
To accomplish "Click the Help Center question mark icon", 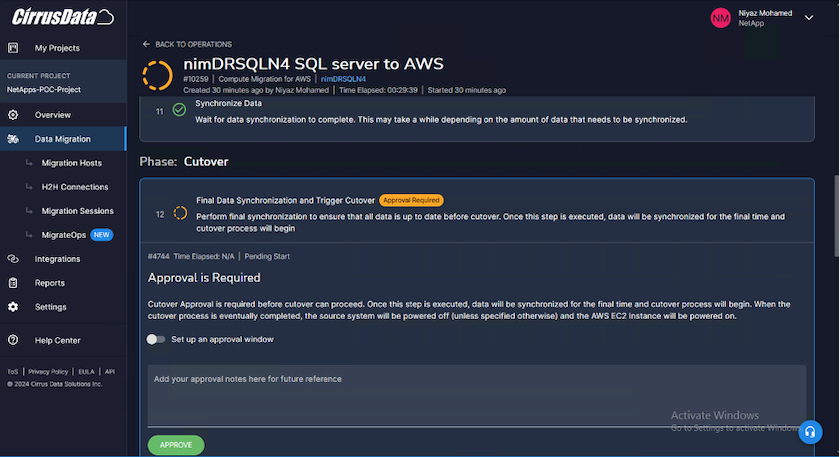I will coord(13,340).
